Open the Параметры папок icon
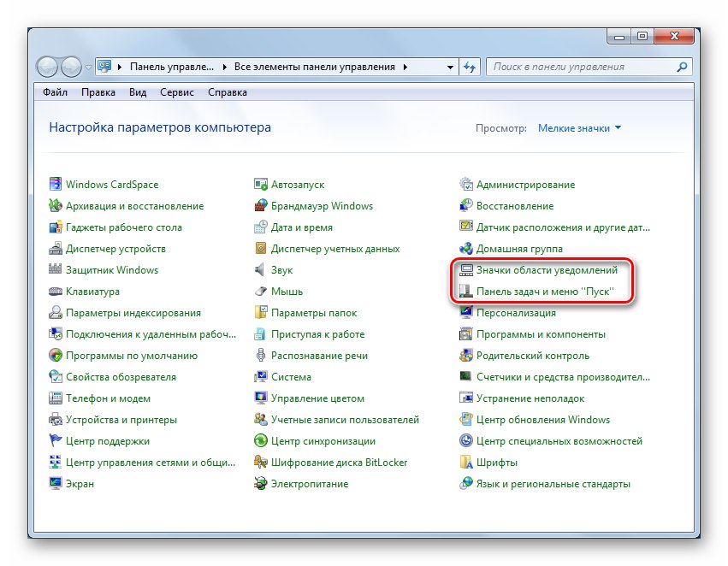Viewport: 728px width, 566px height. tap(261, 313)
